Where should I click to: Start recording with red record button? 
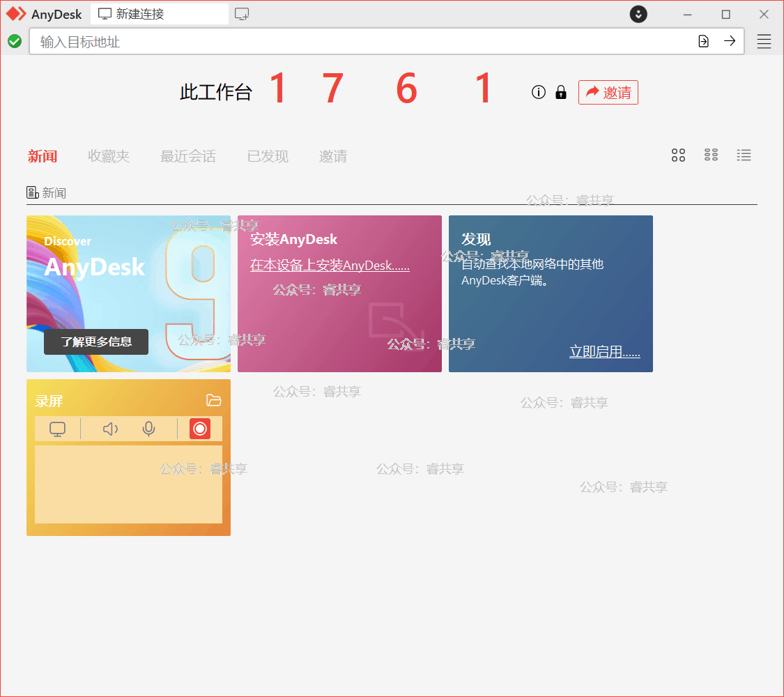(x=199, y=429)
